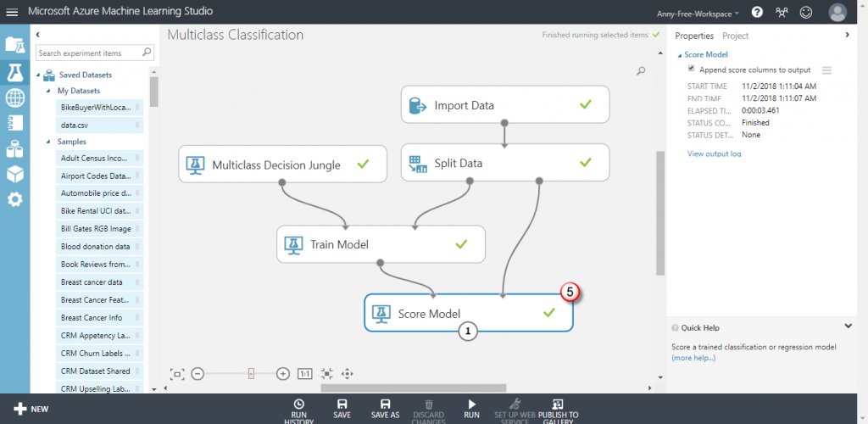Select the Train Model module
868x424 pixels.
click(x=381, y=244)
